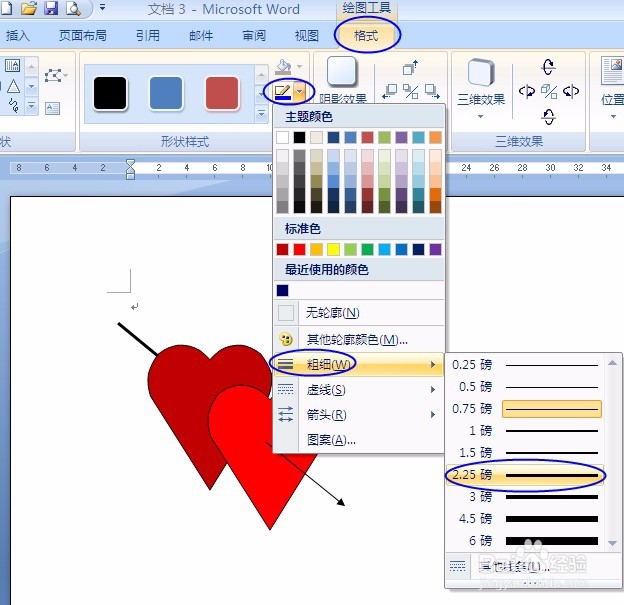Pick the recently used navy color swatch

[282, 291]
